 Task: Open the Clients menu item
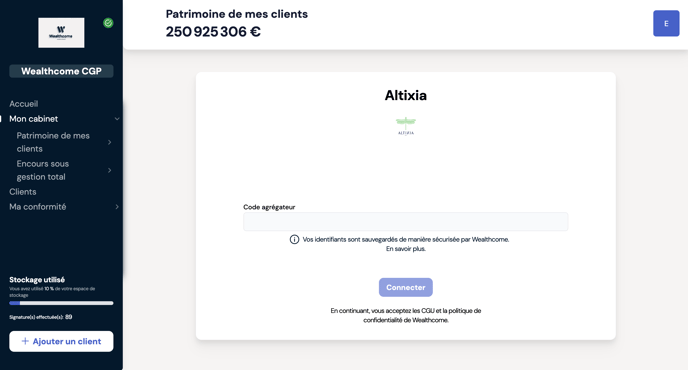[x=23, y=192]
